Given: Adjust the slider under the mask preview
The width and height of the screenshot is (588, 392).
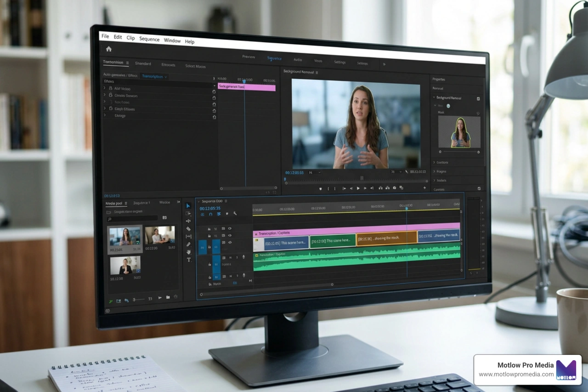Looking at the screenshot, I should (x=459, y=151).
